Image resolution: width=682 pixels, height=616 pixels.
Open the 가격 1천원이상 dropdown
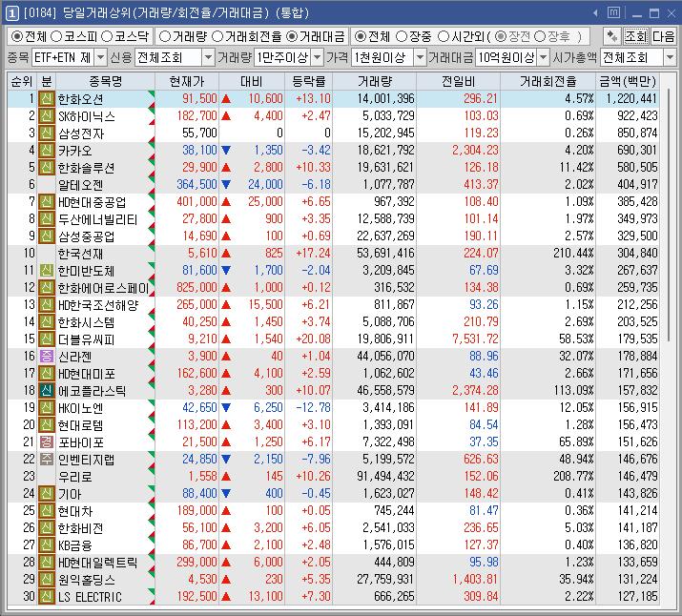coord(420,57)
